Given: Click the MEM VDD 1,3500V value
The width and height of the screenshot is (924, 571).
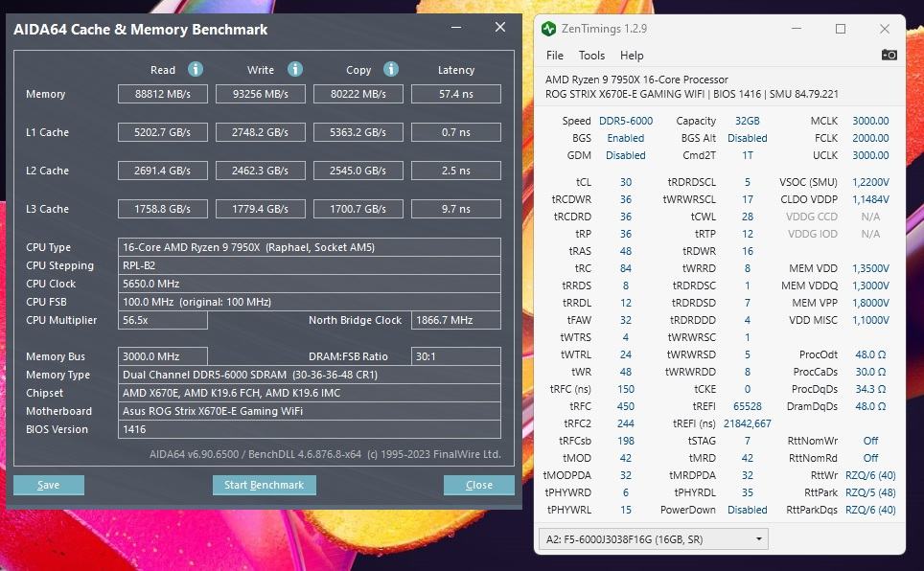Looking at the screenshot, I should pos(870,268).
